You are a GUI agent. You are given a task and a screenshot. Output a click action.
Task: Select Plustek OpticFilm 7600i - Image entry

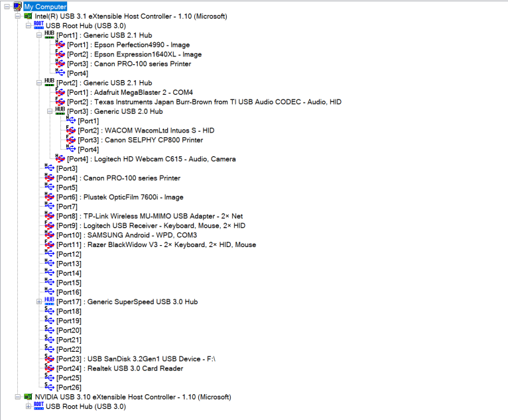[119, 197]
